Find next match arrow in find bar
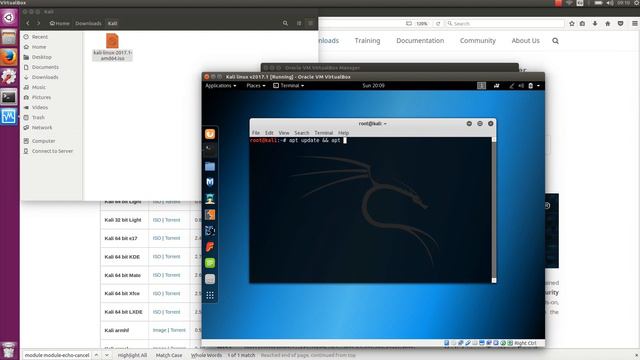The width and height of the screenshot is (640, 360). (x=107, y=355)
